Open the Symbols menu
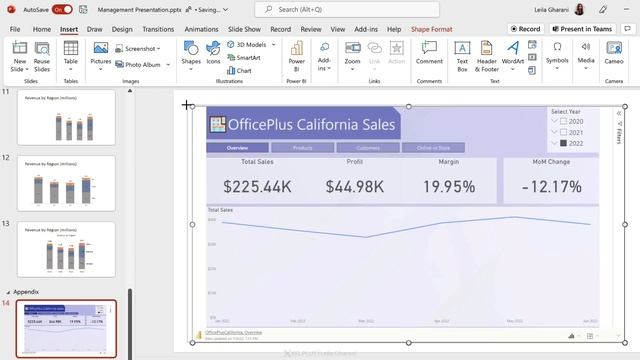Screen dimensions: 640x360 click(x=557, y=56)
